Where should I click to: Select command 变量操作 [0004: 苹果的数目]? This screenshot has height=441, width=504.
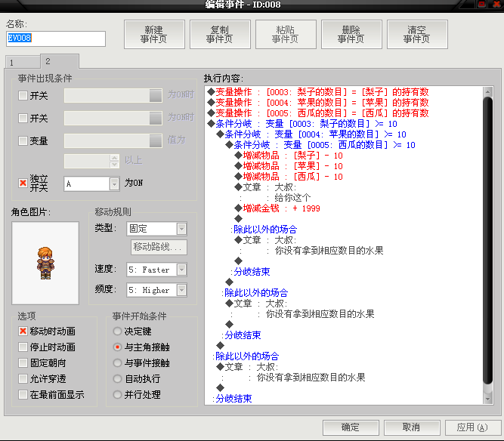pyautogui.click(x=318, y=103)
